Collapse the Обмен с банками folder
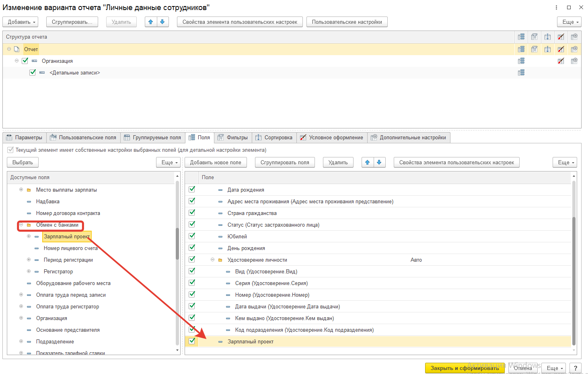This screenshot has height=374, width=588. [x=21, y=225]
